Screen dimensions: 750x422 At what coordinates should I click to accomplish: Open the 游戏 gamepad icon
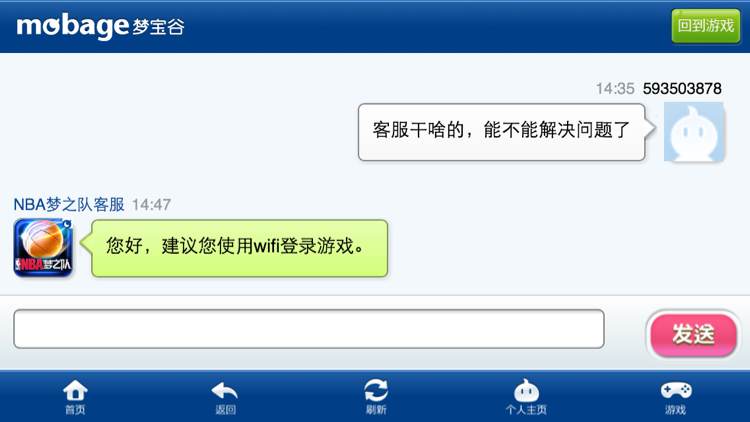(676, 390)
